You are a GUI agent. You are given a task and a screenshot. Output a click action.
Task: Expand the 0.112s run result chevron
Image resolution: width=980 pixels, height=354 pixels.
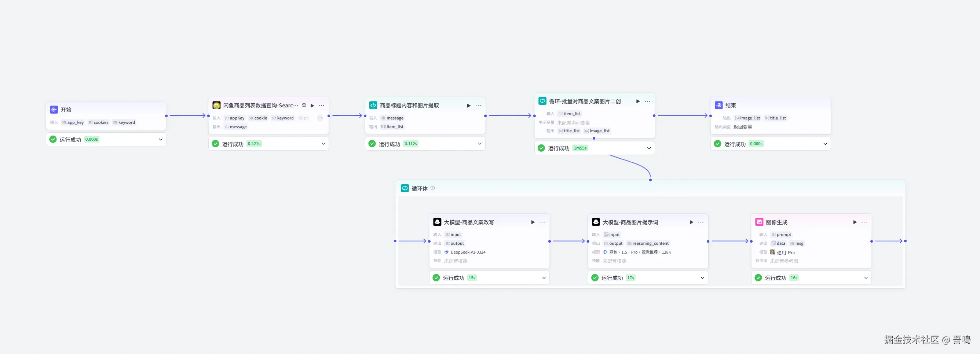(480, 144)
